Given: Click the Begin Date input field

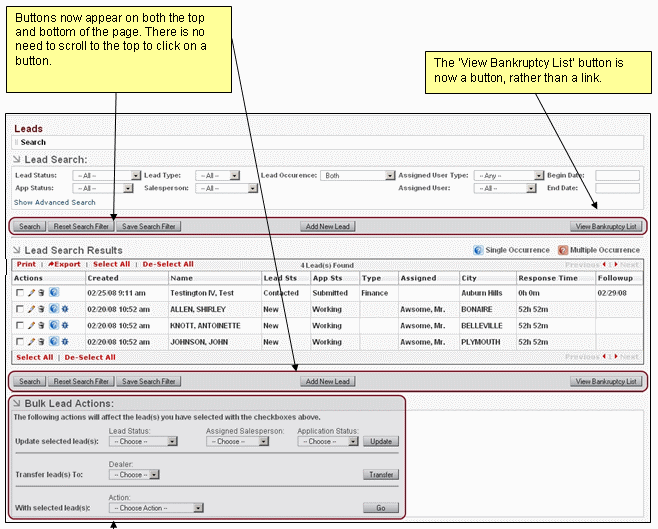Looking at the screenshot, I should [x=617, y=175].
